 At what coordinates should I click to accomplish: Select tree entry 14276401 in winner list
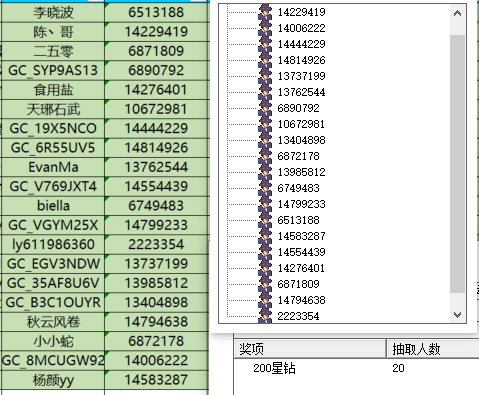point(301,268)
